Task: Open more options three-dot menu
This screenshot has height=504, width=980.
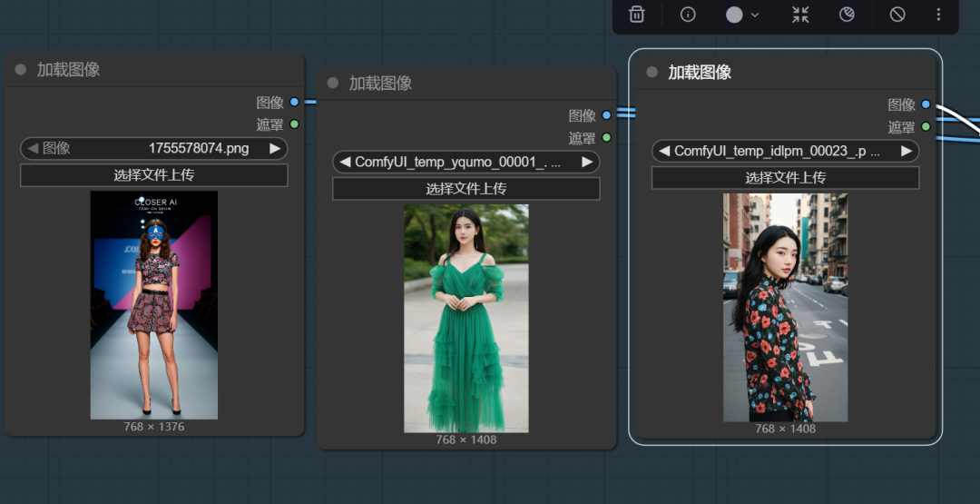Action: click(x=938, y=15)
